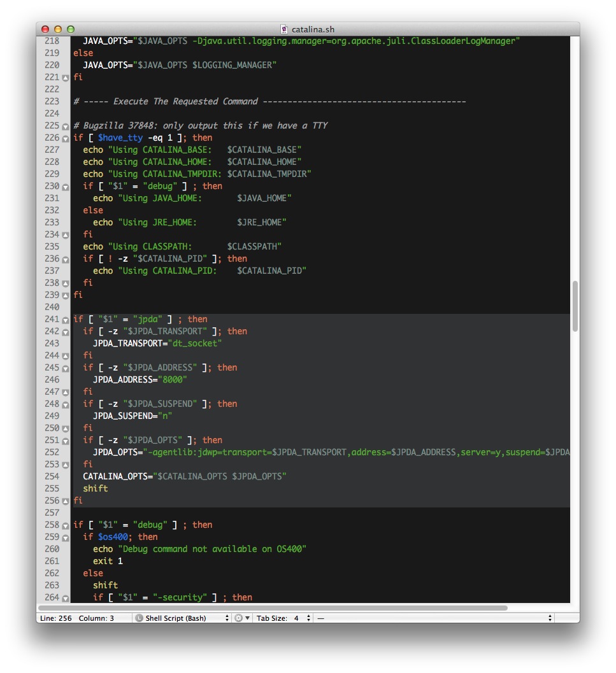Collapse the fold on line 236 CATALINA_PID check
The height and width of the screenshot is (673, 616).
tap(65, 260)
